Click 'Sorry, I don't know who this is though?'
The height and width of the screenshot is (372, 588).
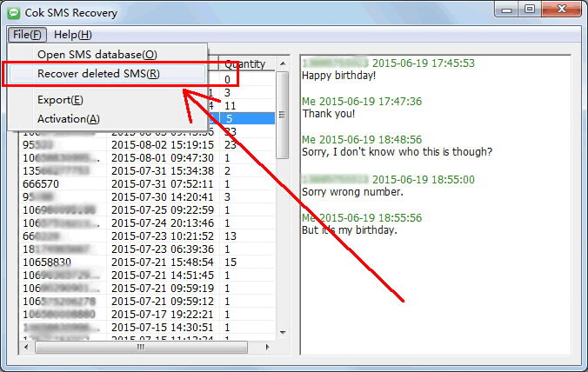click(398, 152)
